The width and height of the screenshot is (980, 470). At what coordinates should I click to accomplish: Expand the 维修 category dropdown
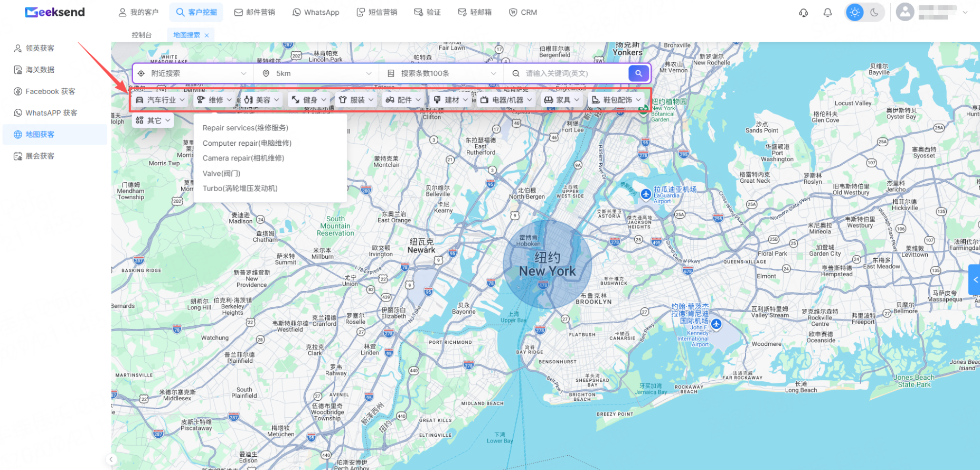[214, 100]
